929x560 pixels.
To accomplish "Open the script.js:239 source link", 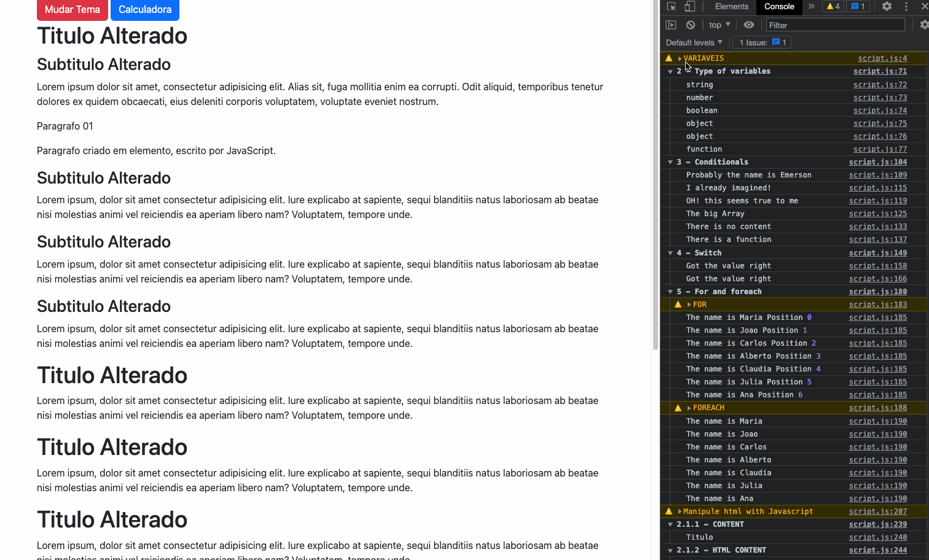I will click(x=878, y=524).
